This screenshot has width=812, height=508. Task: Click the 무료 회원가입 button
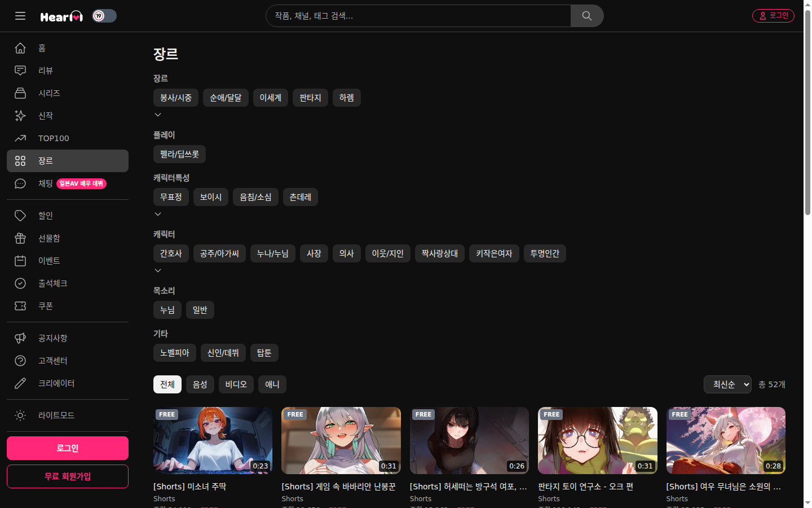[68, 476]
